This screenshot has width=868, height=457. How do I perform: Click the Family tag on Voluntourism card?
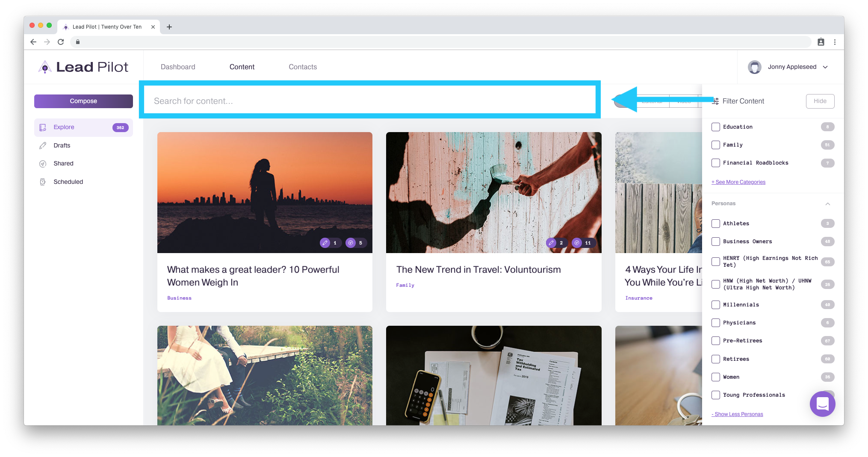click(x=405, y=285)
